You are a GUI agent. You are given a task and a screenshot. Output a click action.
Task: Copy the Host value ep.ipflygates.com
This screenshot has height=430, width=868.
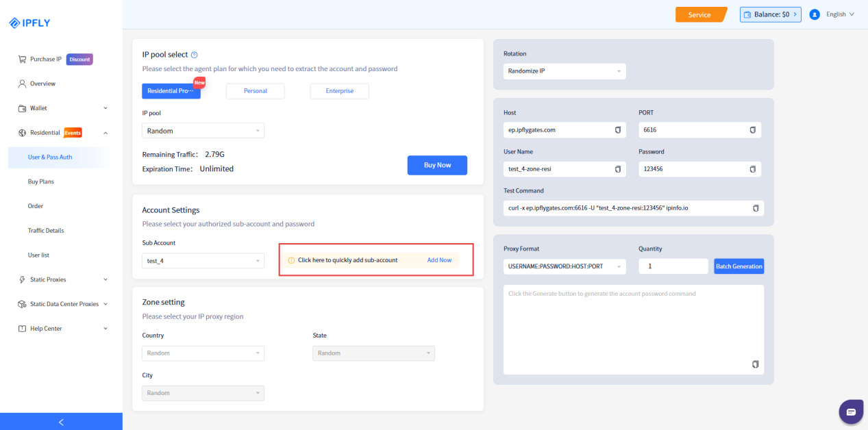[617, 130]
